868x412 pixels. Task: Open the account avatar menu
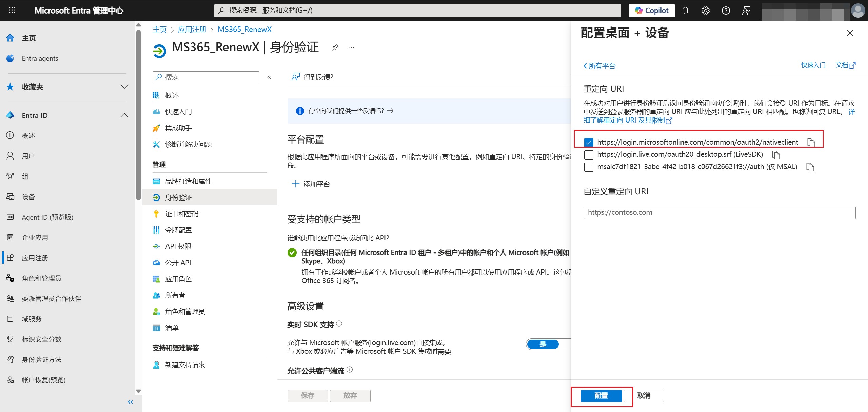tap(858, 11)
